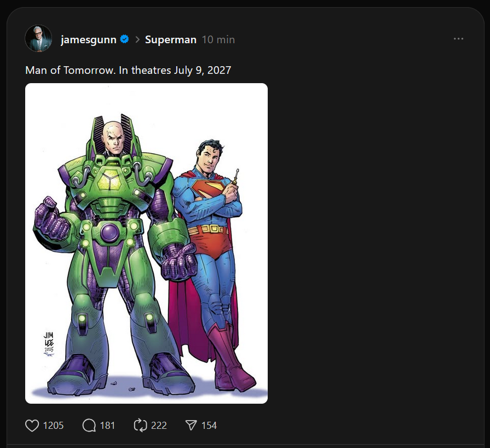The height and width of the screenshot is (448, 490).
Task: Click the blue verified badge
Action: pyautogui.click(x=125, y=39)
